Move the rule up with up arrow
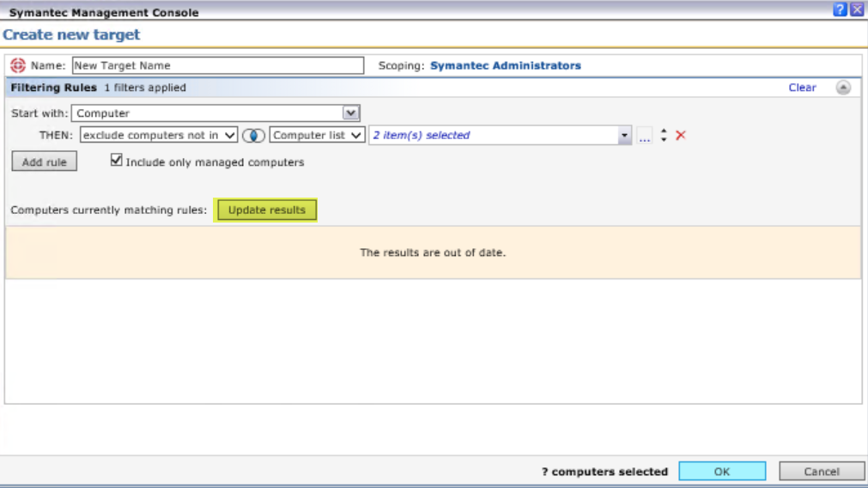Image resolution: width=868 pixels, height=488 pixels. click(664, 131)
